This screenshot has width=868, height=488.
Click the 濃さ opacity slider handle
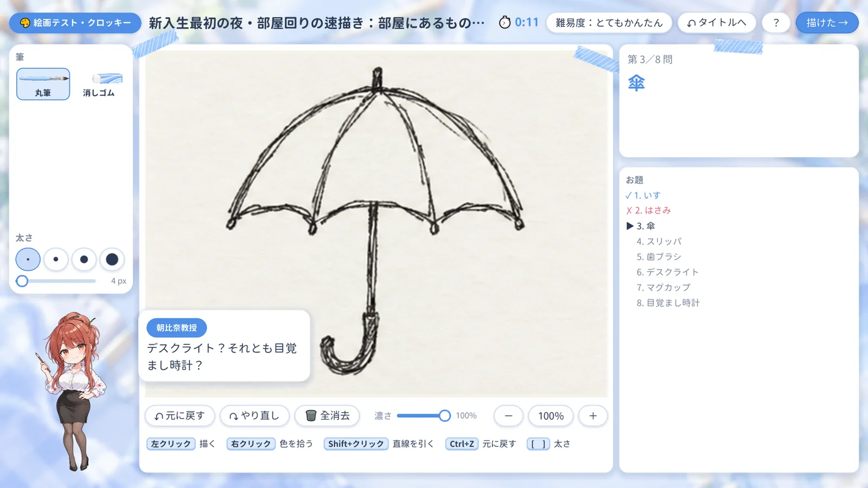(x=444, y=416)
